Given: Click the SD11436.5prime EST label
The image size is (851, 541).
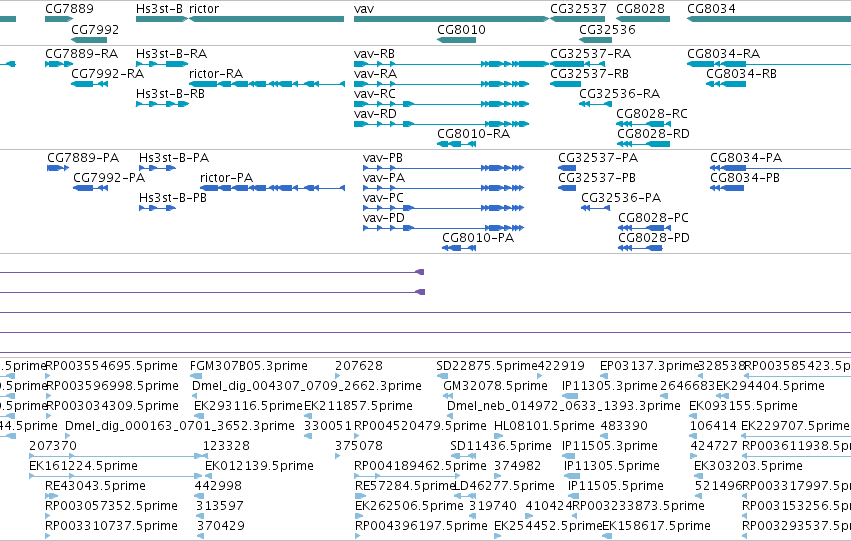Looking at the screenshot, I should coord(501,446).
